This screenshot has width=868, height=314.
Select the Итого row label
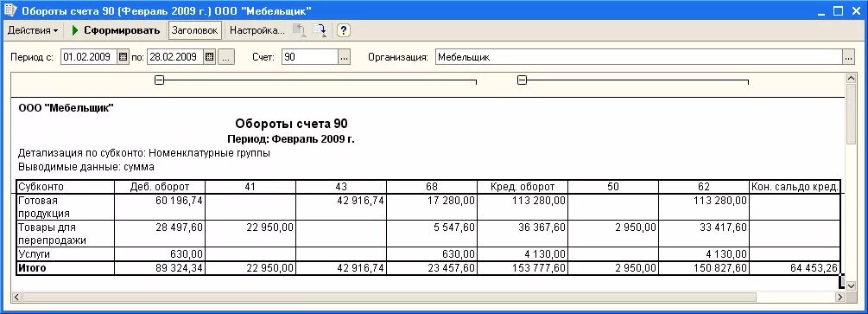click(66, 268)
